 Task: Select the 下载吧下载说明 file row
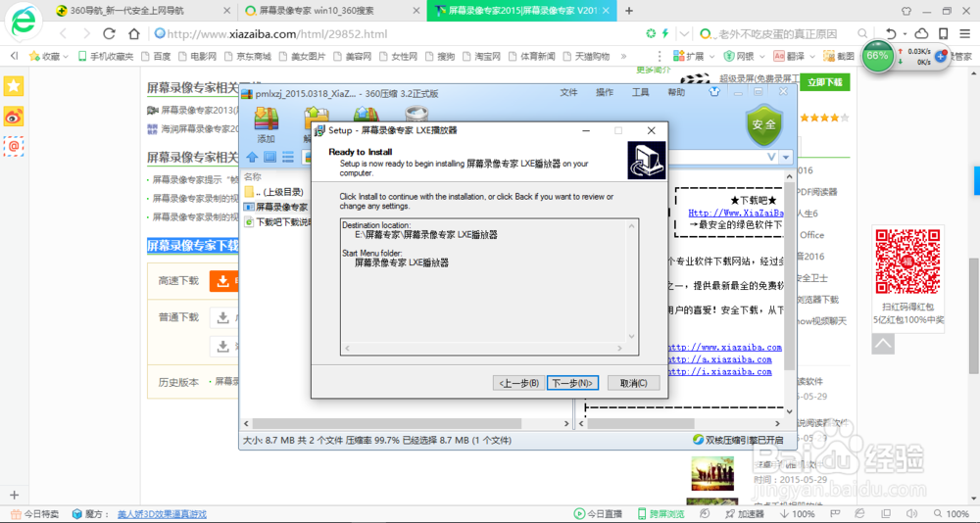point(276,221)
